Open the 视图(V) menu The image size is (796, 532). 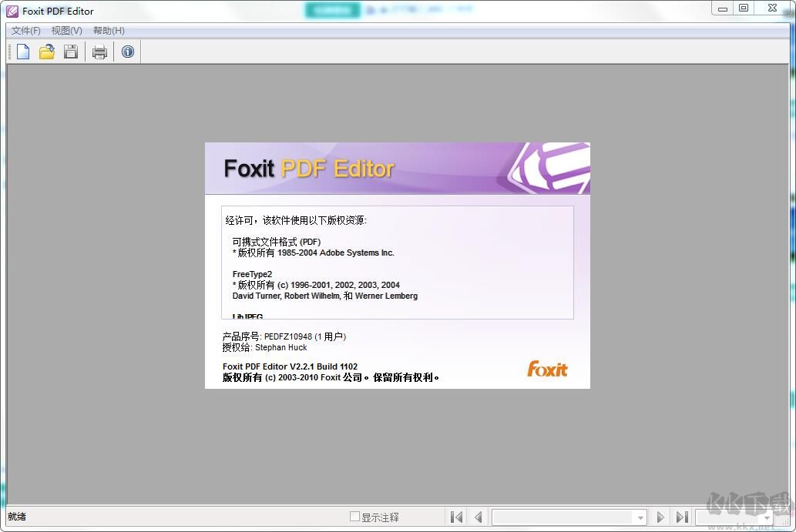[65, 30]
